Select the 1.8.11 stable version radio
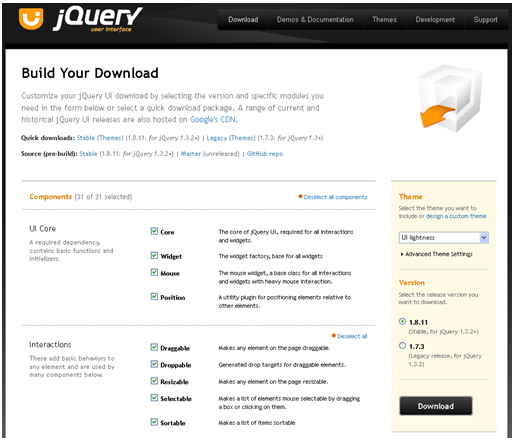This screenshot has height=443, width=514. pyautogui.click(x=402, y=321)
